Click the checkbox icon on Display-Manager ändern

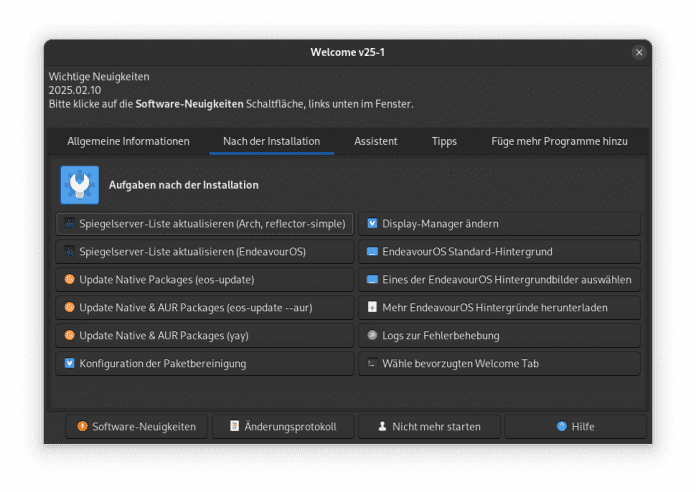tap(372, 224)
